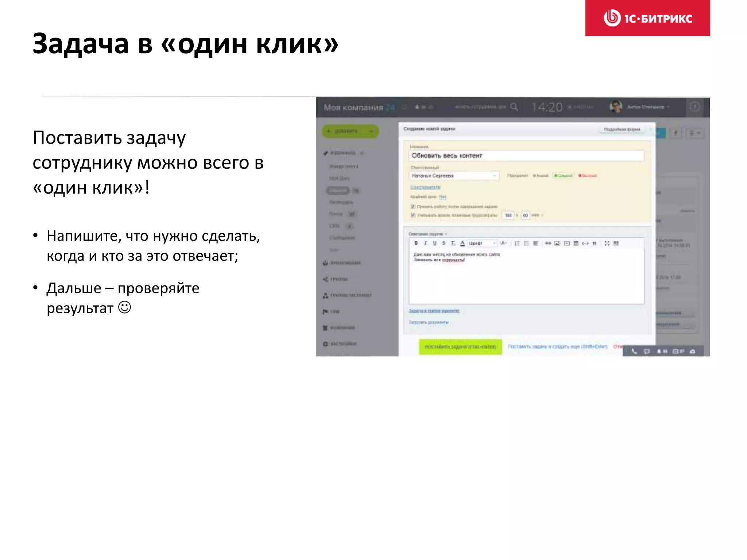Image resolution: width=747 pixels, height=560 pixels.
Task: Insert a quote in the description
Action: 595,243
